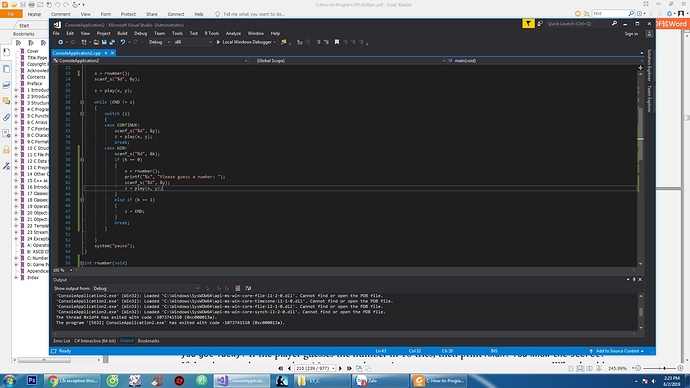Collapse the else if block outline toggle

click(x=82, y=200)
